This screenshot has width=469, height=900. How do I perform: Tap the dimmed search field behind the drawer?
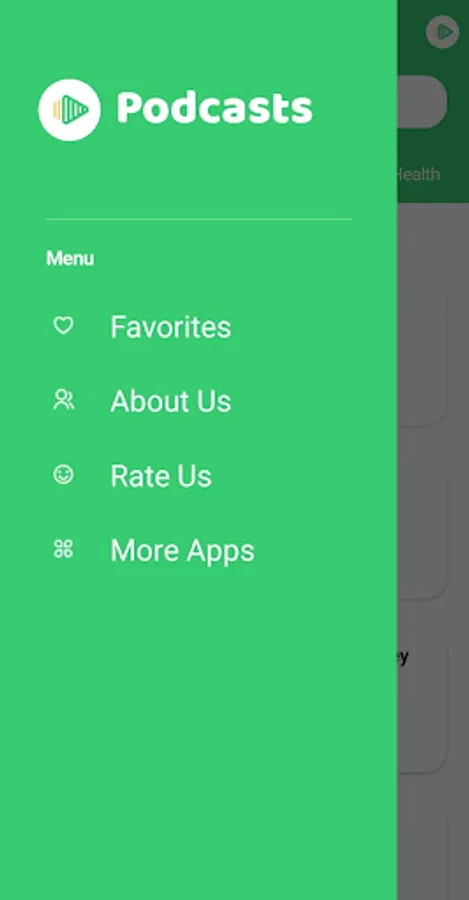(x=422, y=102)
